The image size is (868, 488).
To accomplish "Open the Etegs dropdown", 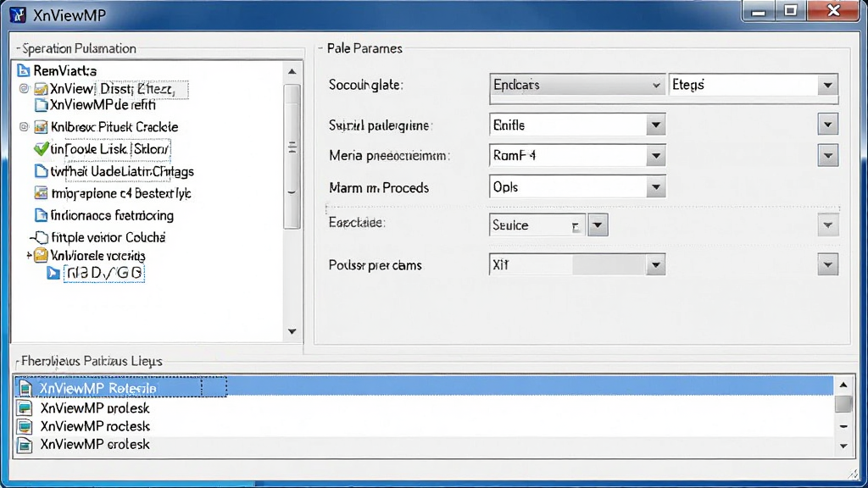I will pos(827,86).
